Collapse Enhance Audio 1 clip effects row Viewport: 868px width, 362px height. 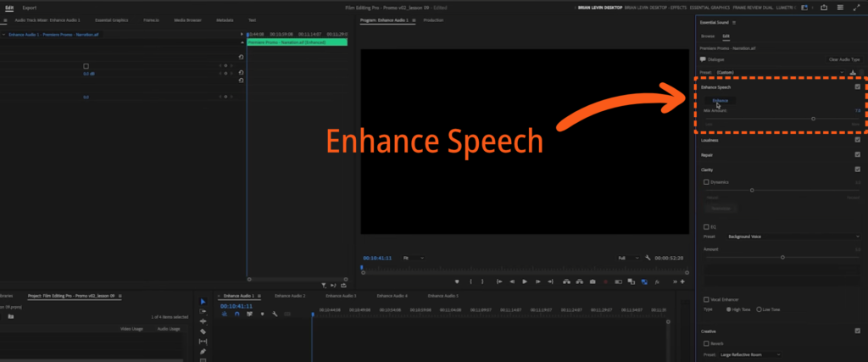point(4,34)
